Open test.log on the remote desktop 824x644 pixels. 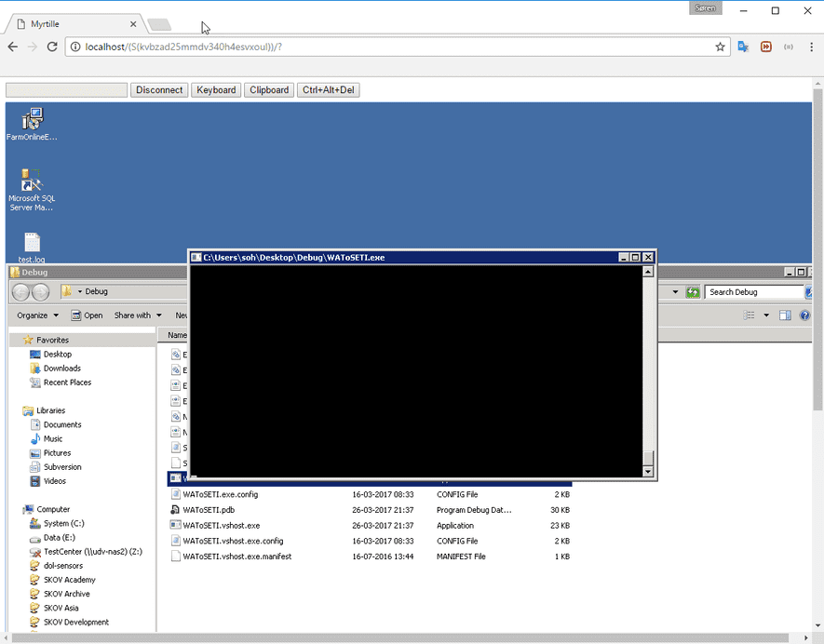31,244
